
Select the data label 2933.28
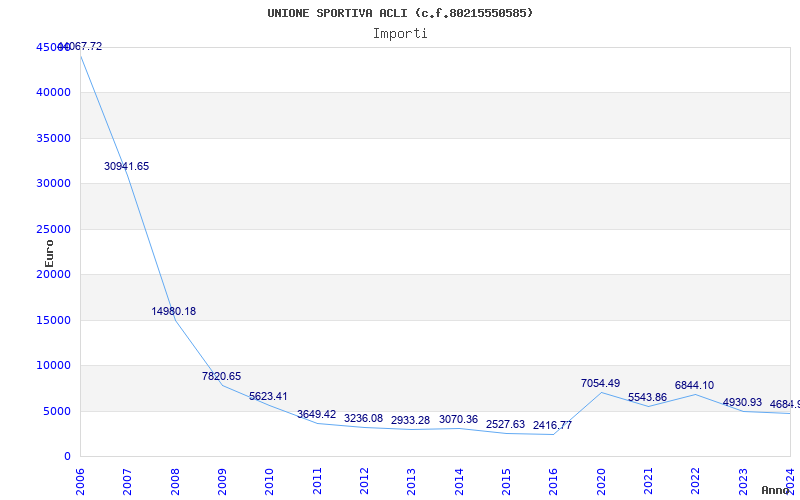pos(410,420)
